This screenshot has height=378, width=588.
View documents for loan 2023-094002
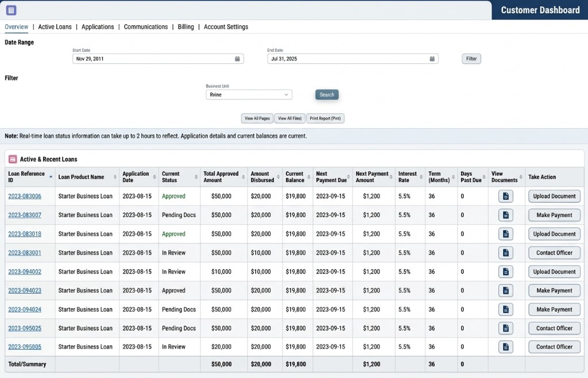click(x=505, y=272)
